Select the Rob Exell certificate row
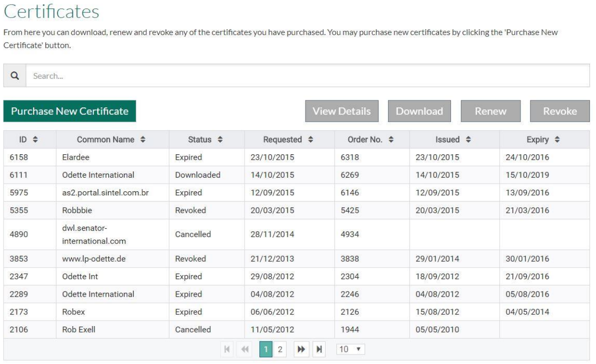Image resolution: width=596 pixels, height=364 pixels. pos(296,330)
